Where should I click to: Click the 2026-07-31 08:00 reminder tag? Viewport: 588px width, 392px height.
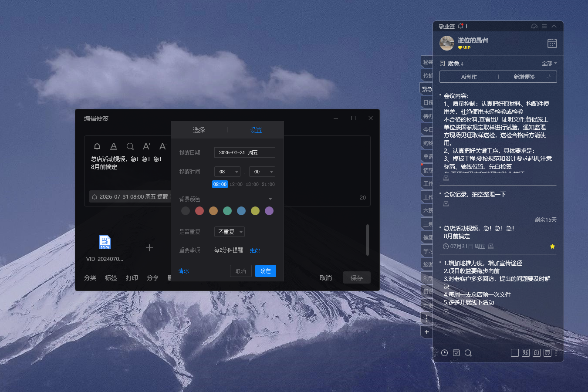click(x=130, y=197)
